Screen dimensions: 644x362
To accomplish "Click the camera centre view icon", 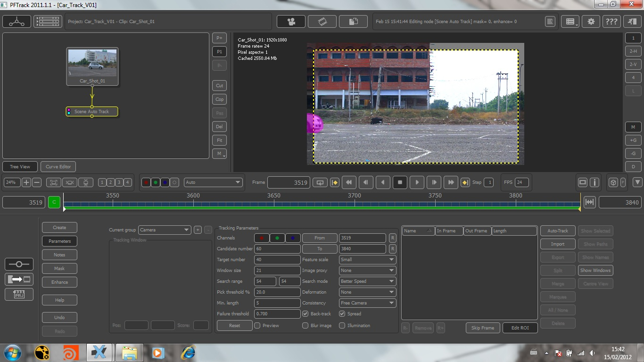I will point(69,182).
